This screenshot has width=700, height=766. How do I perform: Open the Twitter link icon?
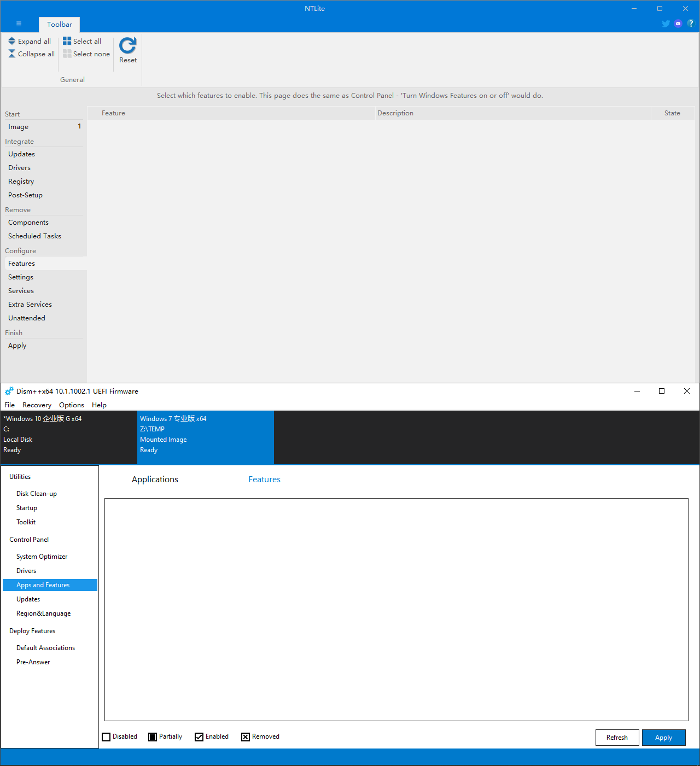666,24
